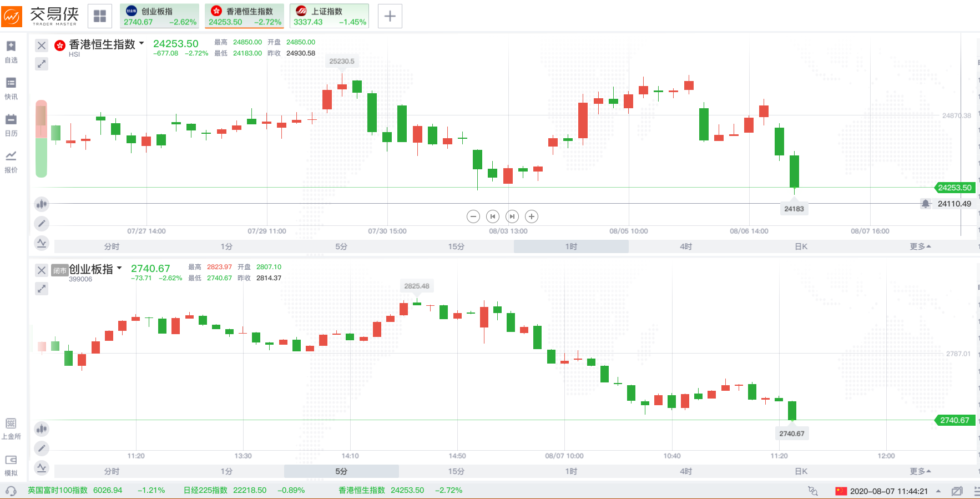
Task: Open the 日历 calendar sidebar icon
Action: [x=11, y=125]
